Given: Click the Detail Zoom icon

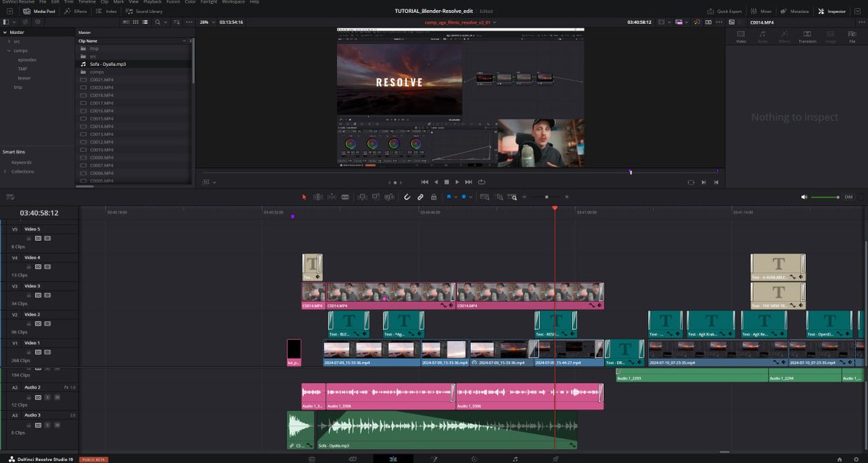Looking at the screenshot, I should click(500, 197).
